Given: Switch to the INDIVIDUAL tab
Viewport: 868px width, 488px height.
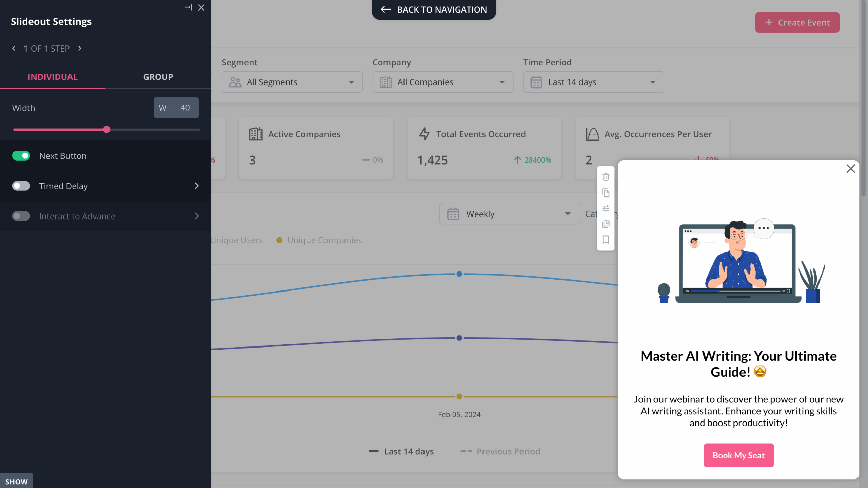Looking at the screenshot, I should click(53, 77).
